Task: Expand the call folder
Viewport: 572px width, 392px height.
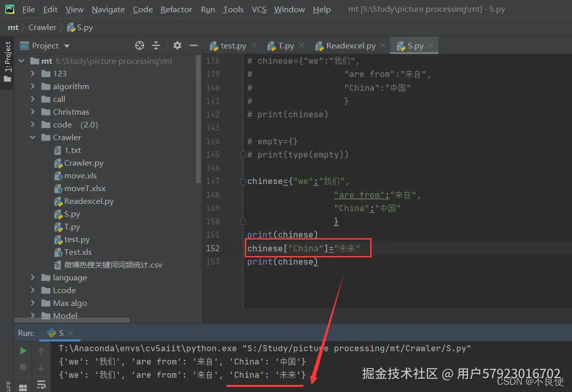Action: (x=33, y=99)
